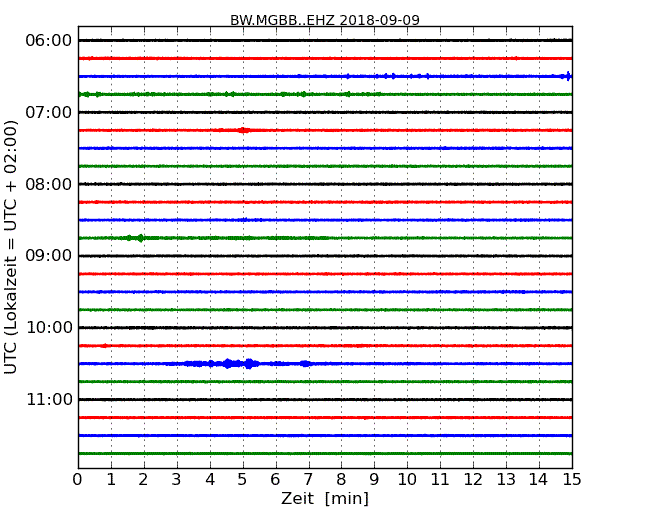The image size is (650, 520).
Task: Click the red burst on the 07:15 trace
Action: [x=243, y=130]
